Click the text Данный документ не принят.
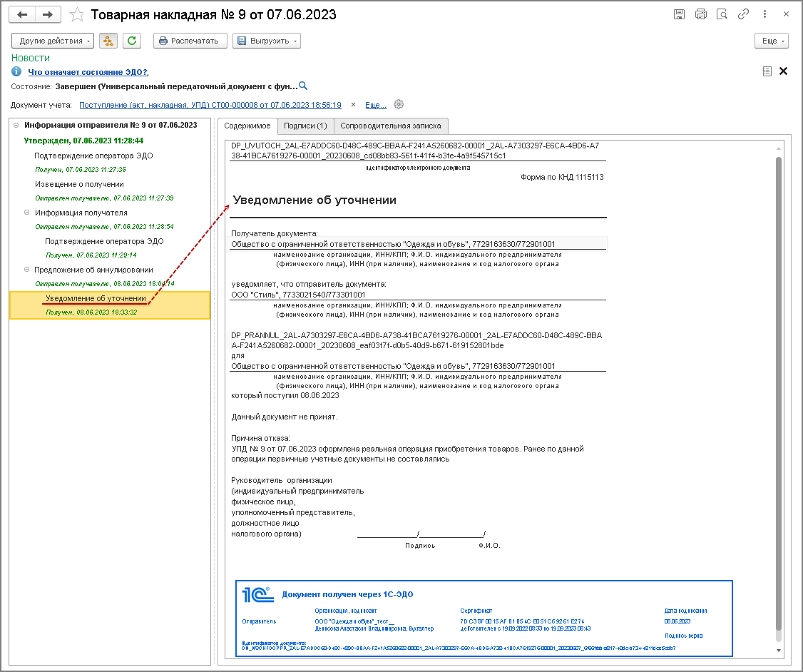This screenshot has height=672, width=803. point(285,417)
